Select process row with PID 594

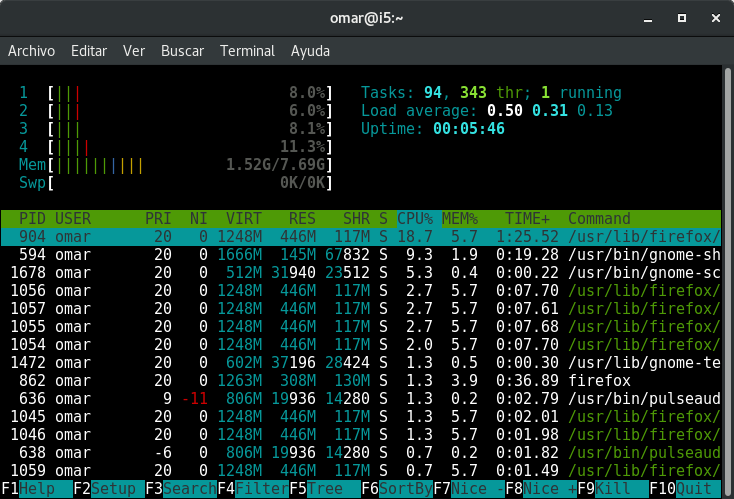pos(361,255)
